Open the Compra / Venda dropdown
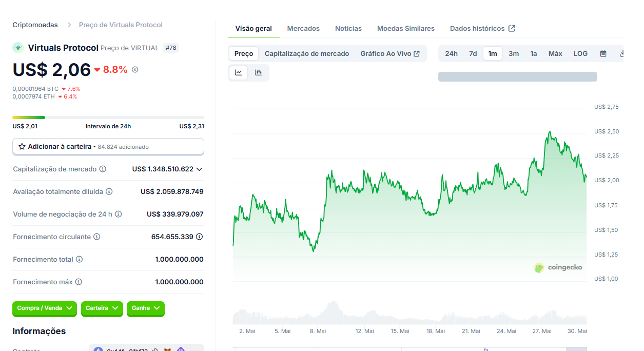Screen dimensions: 644x351 (x=45, y=308)
